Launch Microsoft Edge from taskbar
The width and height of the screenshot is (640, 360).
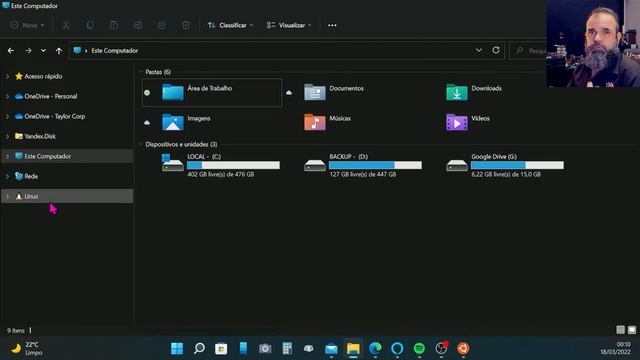pos(375,349)
